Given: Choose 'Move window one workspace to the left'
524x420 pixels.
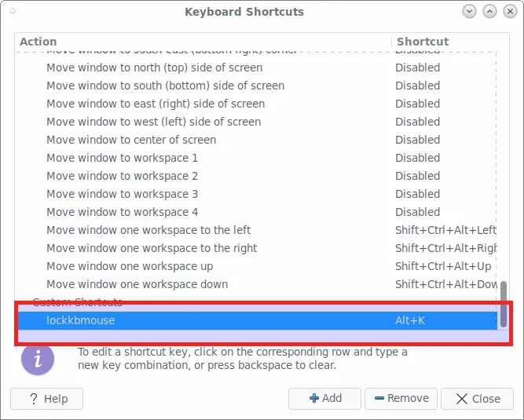Looking at the screenshot, I should 148,230.
